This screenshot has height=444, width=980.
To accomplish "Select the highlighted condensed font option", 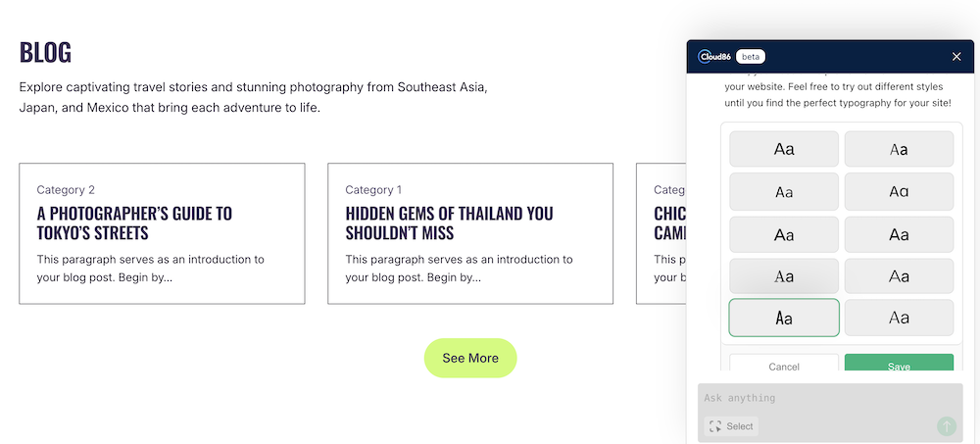I will coord(784,319).
